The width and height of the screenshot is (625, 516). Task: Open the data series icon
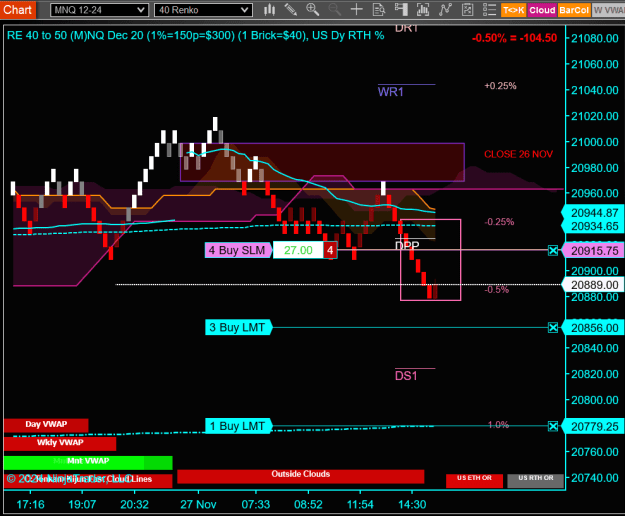423,10
